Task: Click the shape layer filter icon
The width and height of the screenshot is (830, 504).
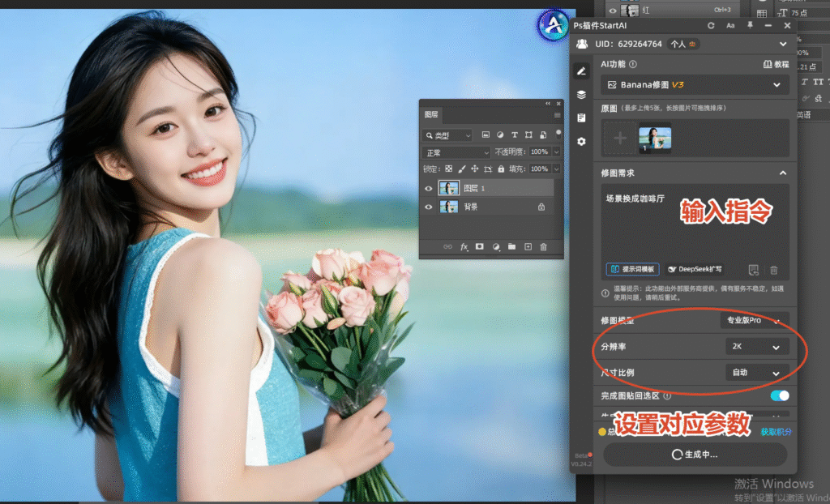Action: pos(528,135)
